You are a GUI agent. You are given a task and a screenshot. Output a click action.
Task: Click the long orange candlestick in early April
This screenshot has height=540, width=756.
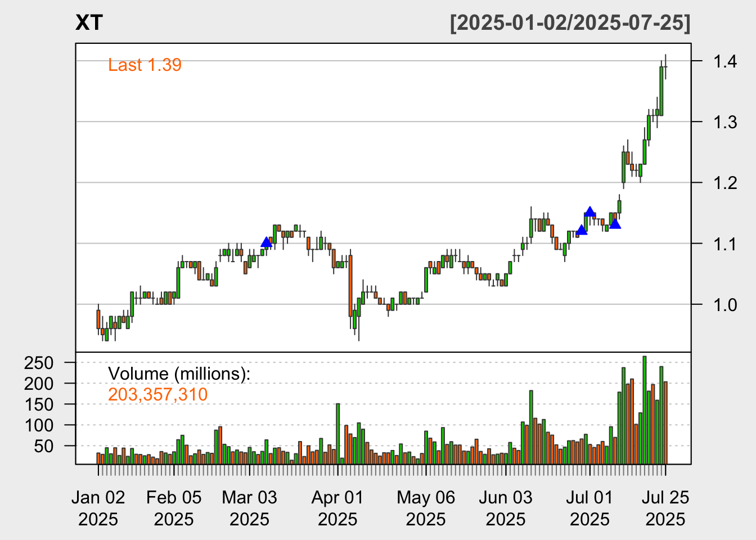pyautogui.click(x=350, y=286)
